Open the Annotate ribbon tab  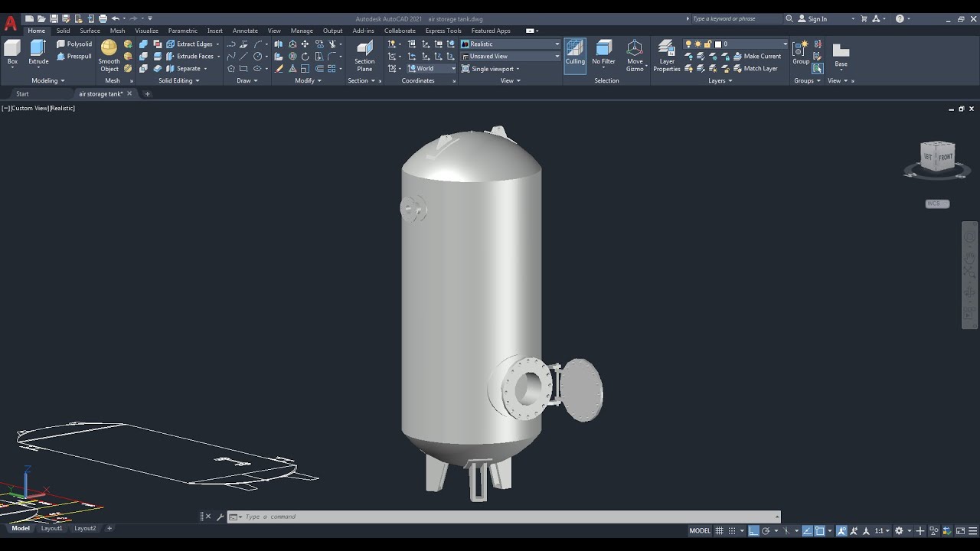[245, 31]
